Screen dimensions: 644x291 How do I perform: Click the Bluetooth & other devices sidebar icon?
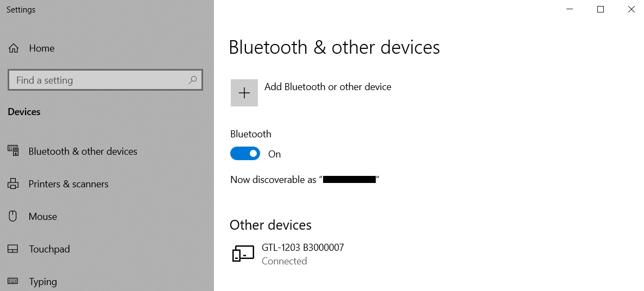point(14,151)
